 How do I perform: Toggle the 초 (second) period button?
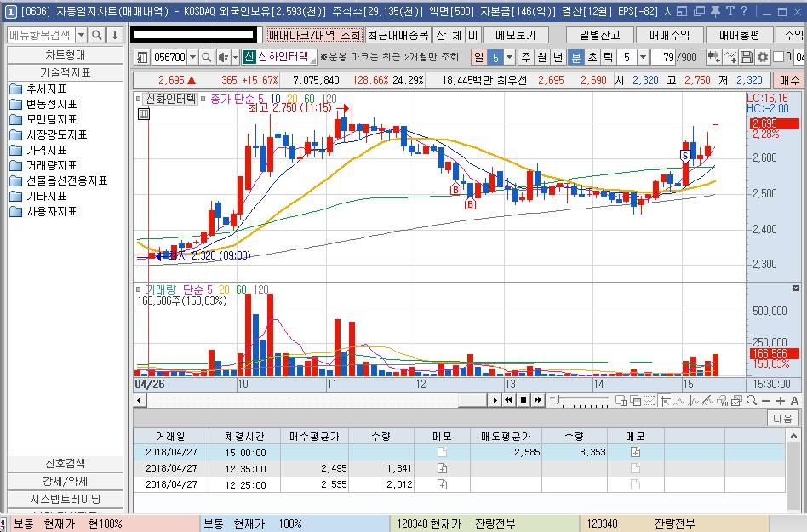click(x=592, y=57)
